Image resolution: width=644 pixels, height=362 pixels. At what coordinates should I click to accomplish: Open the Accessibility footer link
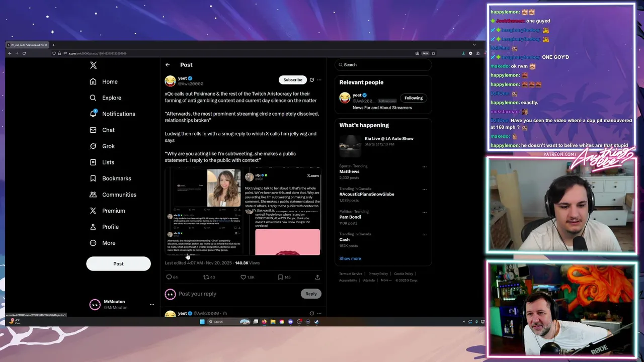(348, 280)
